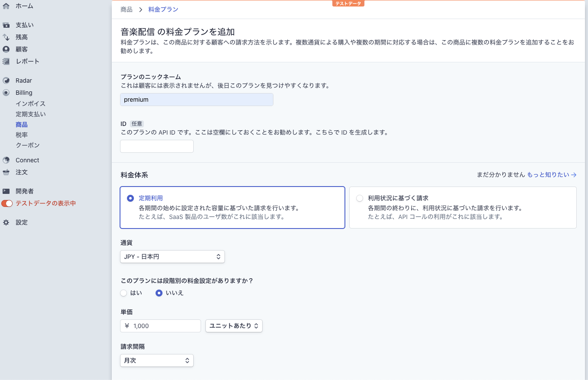Click the arrow icon after もっと知りたい
Viewport: 588px width, 380px height.
(x=574, y=175)
